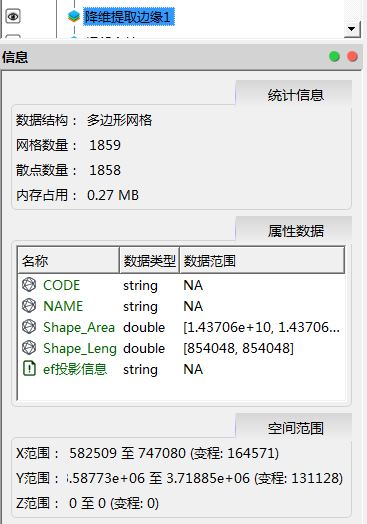Click the CODE attribute icon
367x524 pixels.
point(29,285)
